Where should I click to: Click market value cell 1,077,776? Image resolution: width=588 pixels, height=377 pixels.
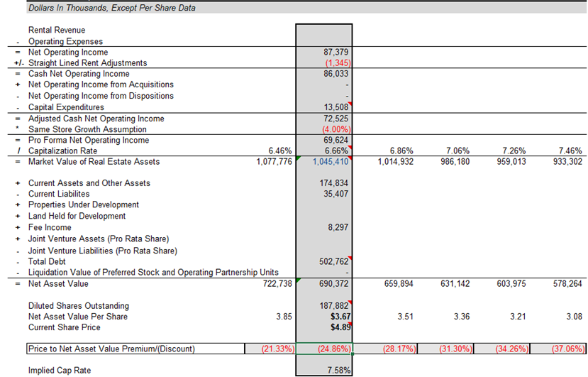click(274, 162)
